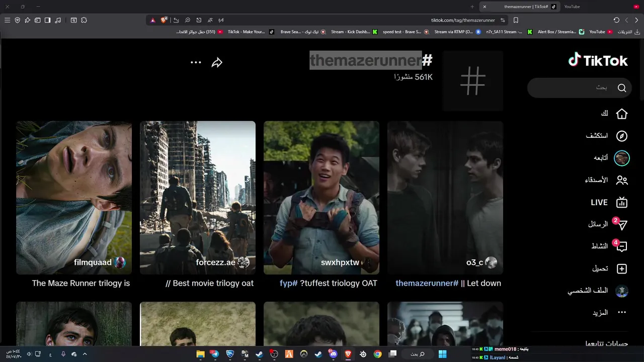Click the taskbar search box بحث
644x362 pixels.
[x=418, y=354]
